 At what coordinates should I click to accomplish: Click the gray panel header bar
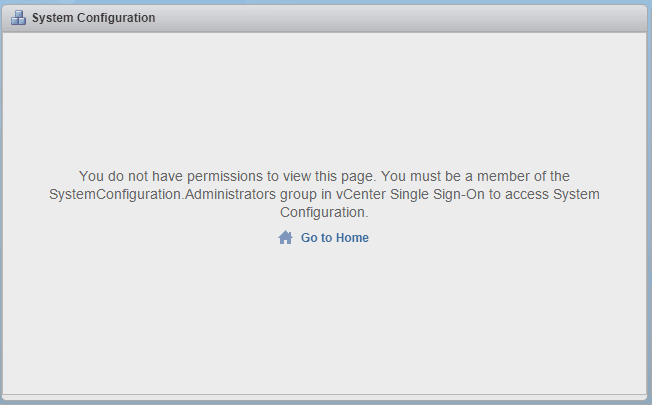pyautogui.click(x=400, y=18)
